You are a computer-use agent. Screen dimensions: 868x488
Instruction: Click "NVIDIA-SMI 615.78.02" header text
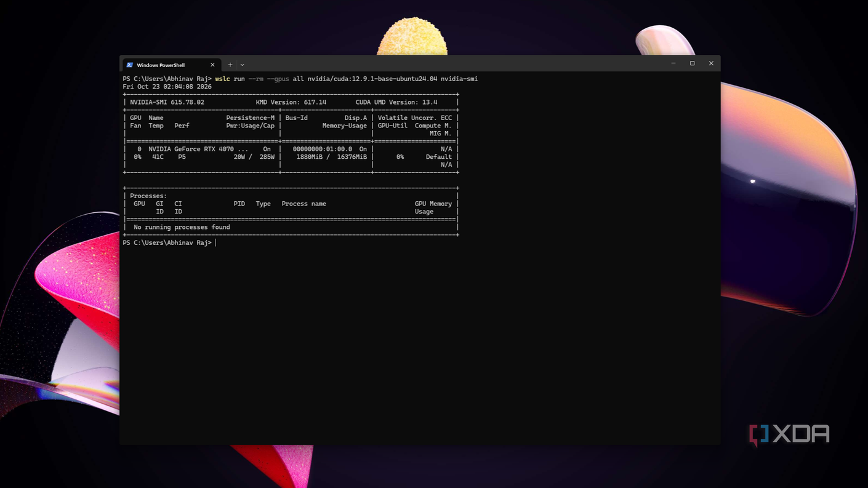(x=167, y=102)
